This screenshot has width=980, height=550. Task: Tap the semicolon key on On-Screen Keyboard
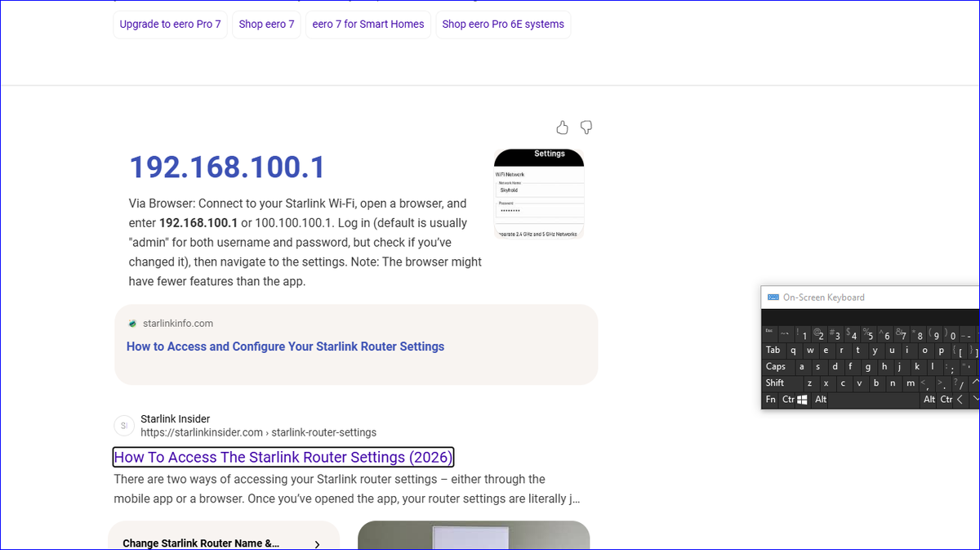point(950,367)
